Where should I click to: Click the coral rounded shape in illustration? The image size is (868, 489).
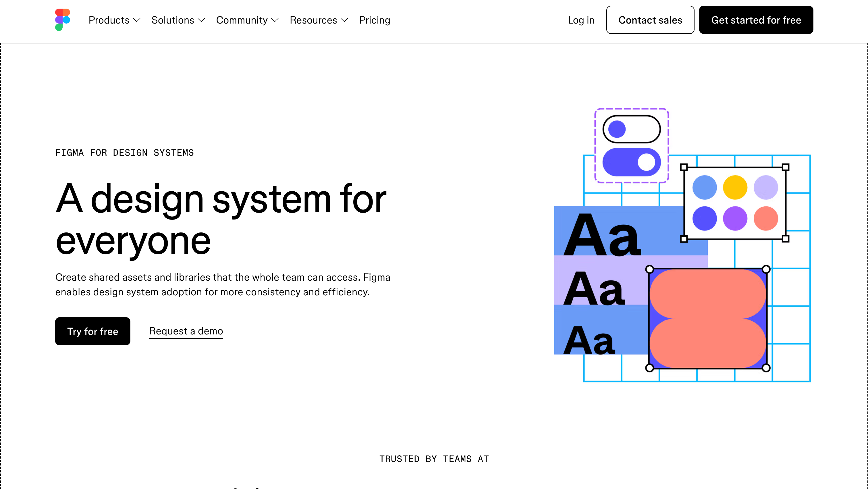708,318
